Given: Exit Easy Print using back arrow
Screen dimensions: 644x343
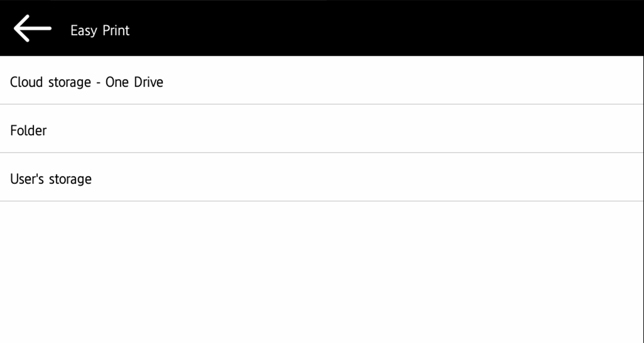Looking at the screenshot, I should (x=32, y=28).
